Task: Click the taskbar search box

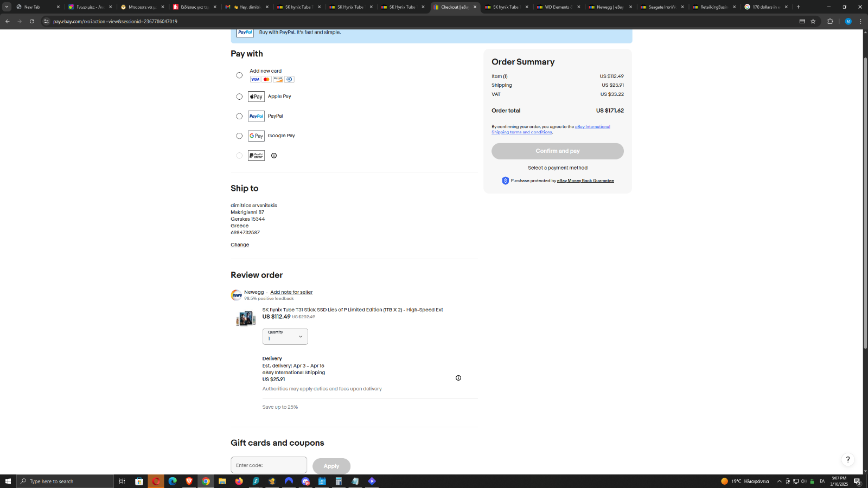Action: pos(65,481)
